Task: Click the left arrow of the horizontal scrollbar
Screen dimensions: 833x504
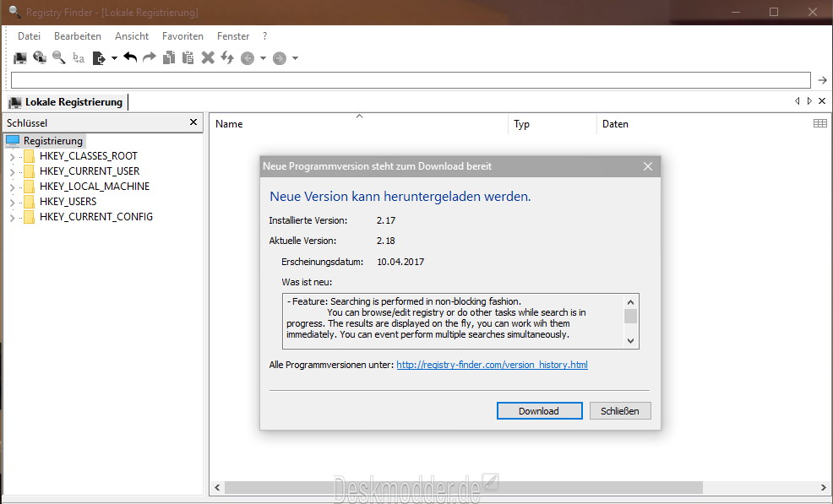Action: 217,487
